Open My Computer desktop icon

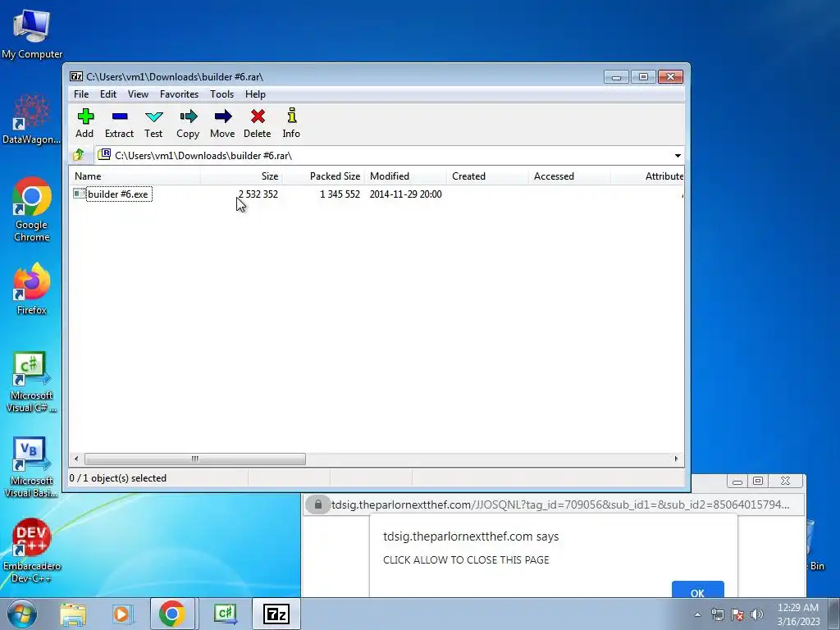(32, 33)
